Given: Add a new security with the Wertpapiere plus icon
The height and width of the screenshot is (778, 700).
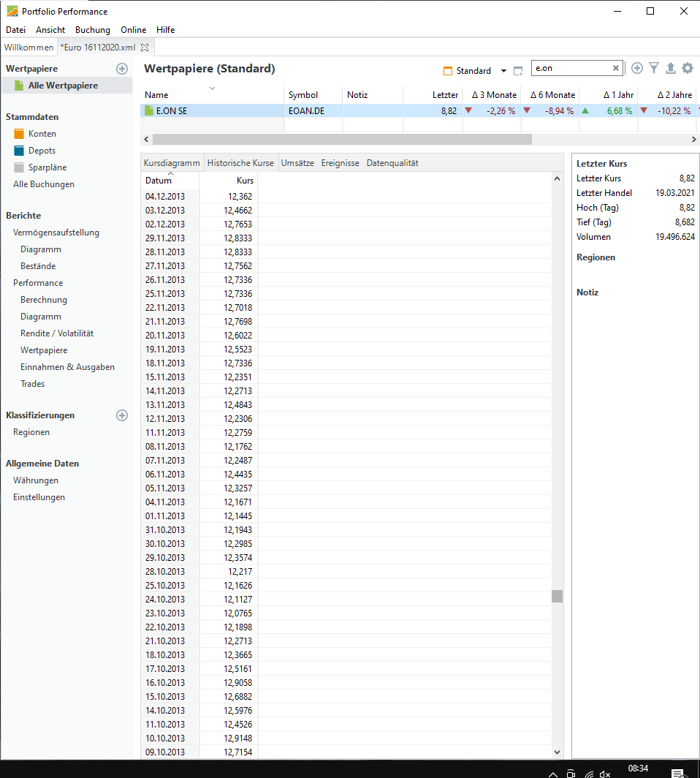Looking at the screenshot, I should point(122,69).
